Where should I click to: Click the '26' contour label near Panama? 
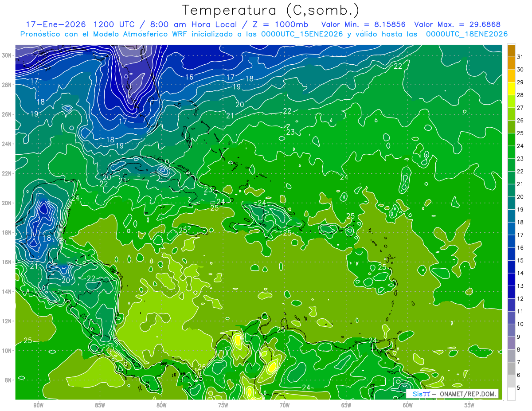click(x=202, y=367)
